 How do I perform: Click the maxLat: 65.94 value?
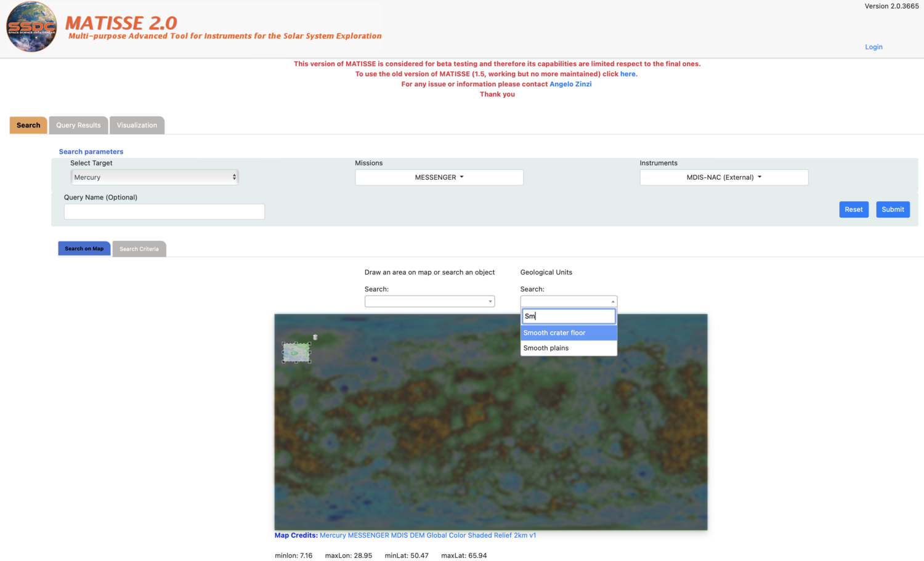464,555
